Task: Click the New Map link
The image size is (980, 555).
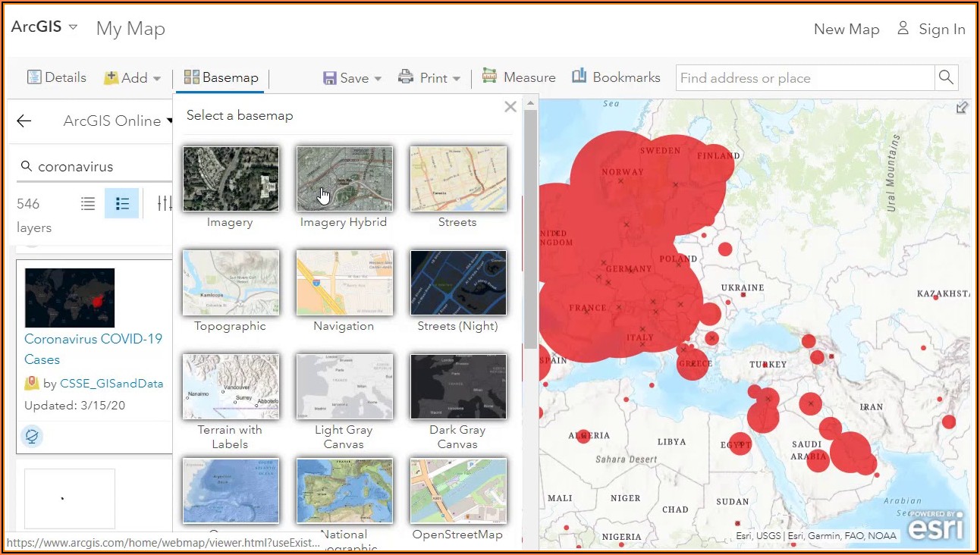Action: 846,30
